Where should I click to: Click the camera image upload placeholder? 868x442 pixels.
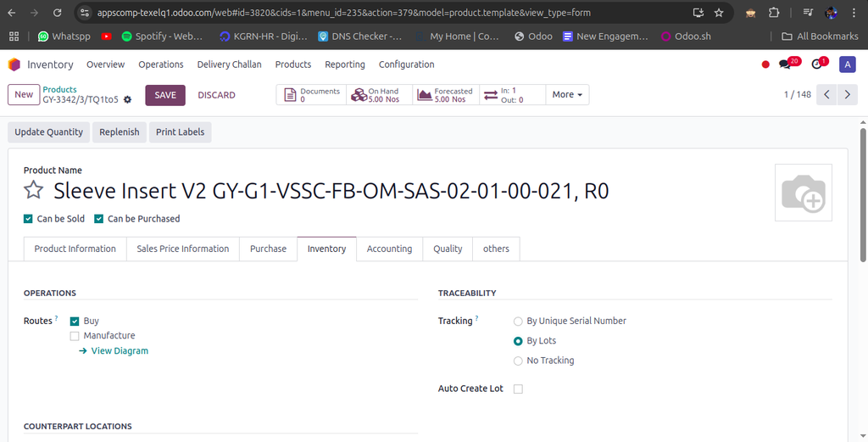point(803,193)
